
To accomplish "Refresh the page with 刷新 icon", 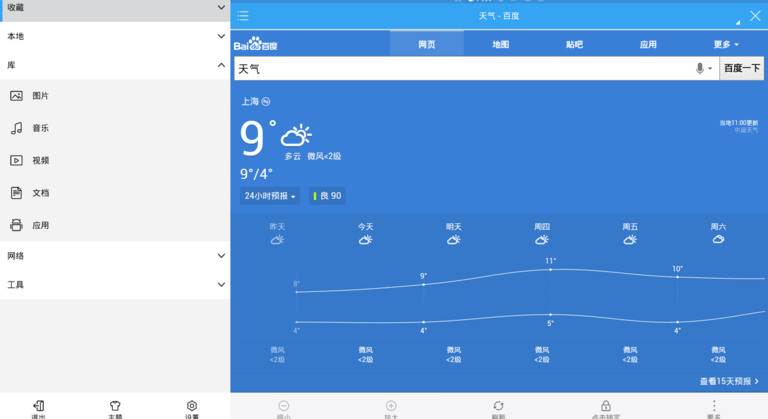I will click(498, 406).
